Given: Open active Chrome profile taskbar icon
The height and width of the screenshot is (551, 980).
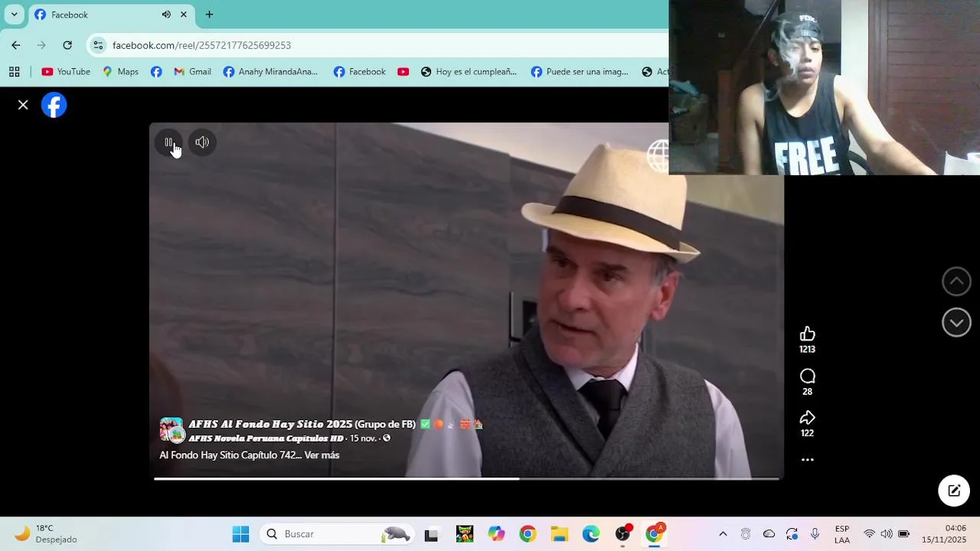Looking at the screenshot, I should (655, 534).
